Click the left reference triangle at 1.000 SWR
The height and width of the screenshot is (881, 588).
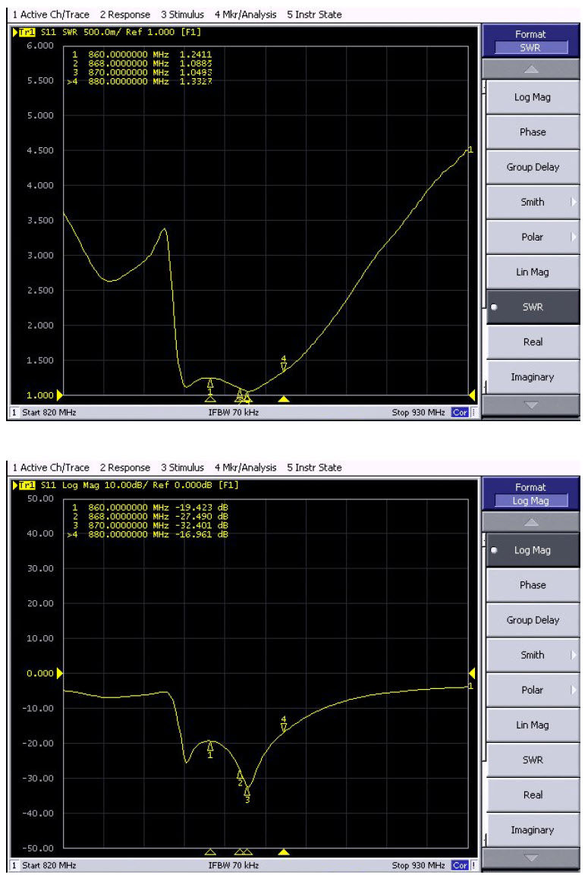coord(60,395)
